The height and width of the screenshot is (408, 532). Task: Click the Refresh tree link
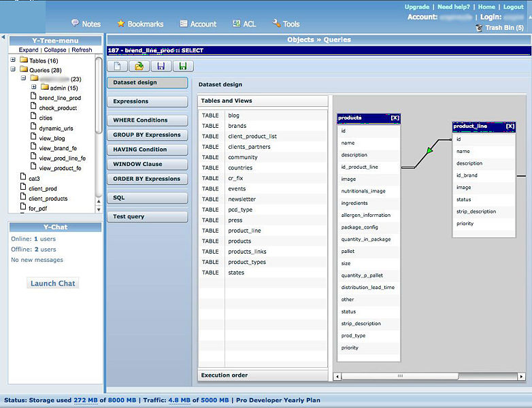(x=82, y=50)
